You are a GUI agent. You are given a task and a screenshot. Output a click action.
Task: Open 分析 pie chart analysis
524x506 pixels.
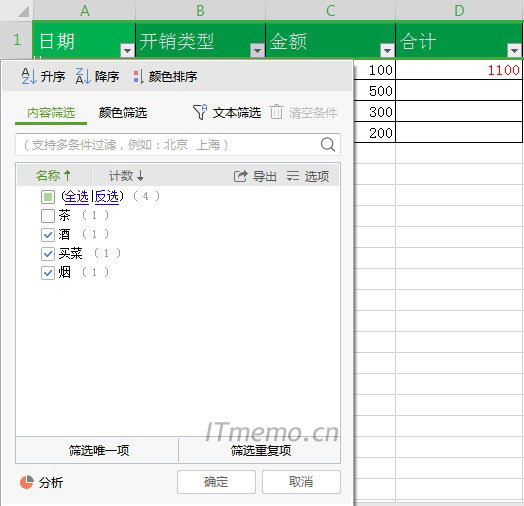coord(27,482)
